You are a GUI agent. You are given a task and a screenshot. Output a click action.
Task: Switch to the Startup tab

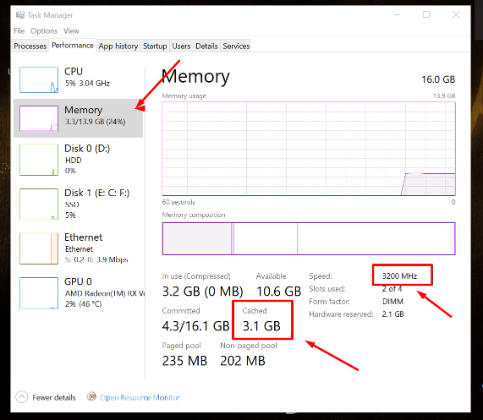tap(155, 46)
